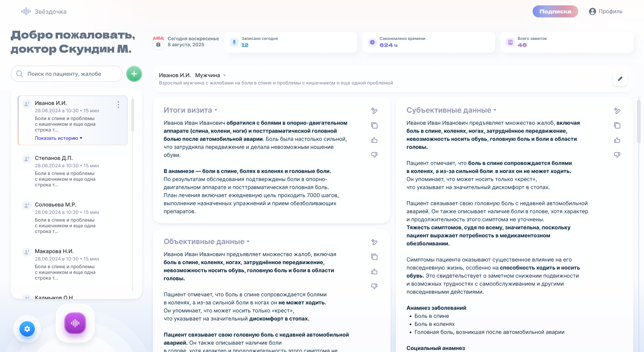Click the Всего заметок value 46
Screen dimensions: 644x352
(522, 45)
